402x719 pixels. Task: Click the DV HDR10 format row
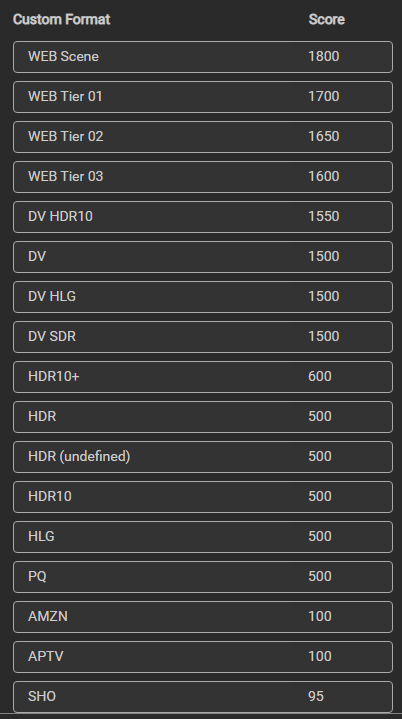click(203, 217)
